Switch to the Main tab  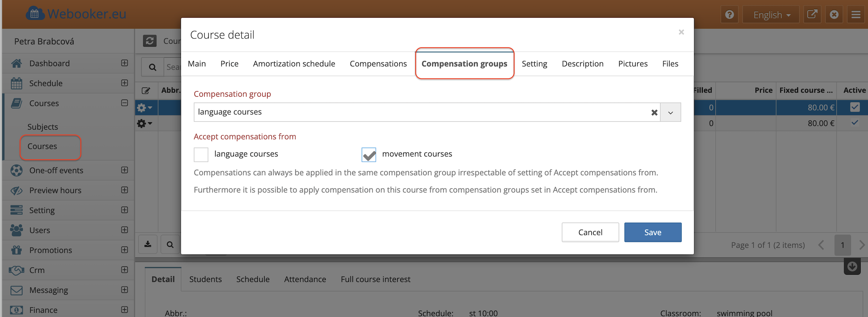[197, 64]
